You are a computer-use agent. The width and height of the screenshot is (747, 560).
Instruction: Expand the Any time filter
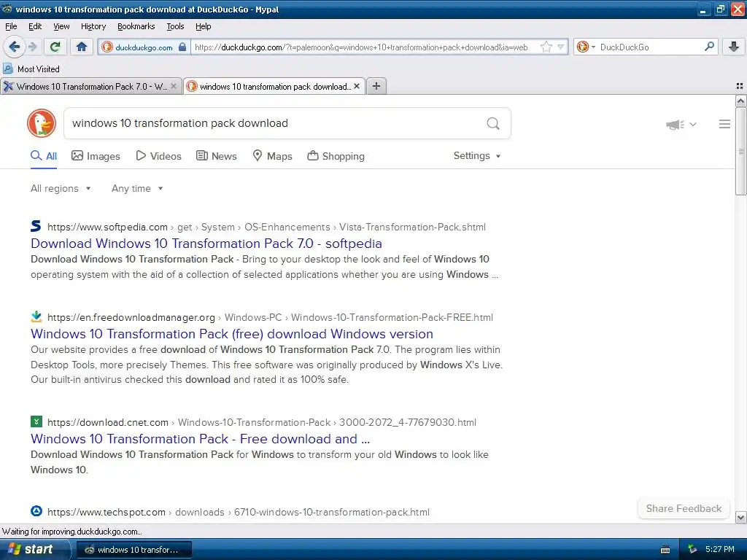click(137, 189)
